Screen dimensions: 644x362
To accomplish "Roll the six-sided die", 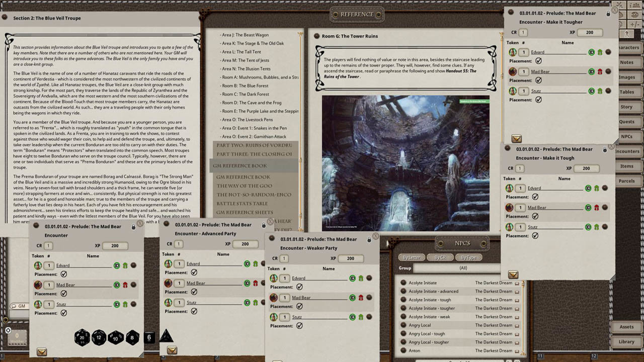I will [149, 338].
